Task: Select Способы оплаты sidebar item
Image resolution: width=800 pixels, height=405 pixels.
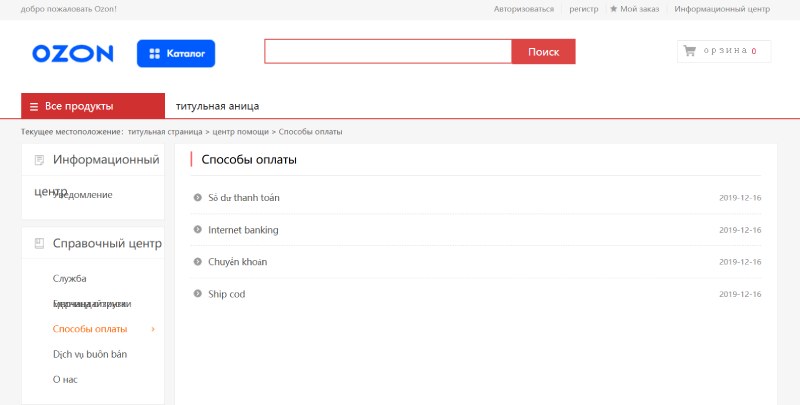Action: tap(90, 329)
